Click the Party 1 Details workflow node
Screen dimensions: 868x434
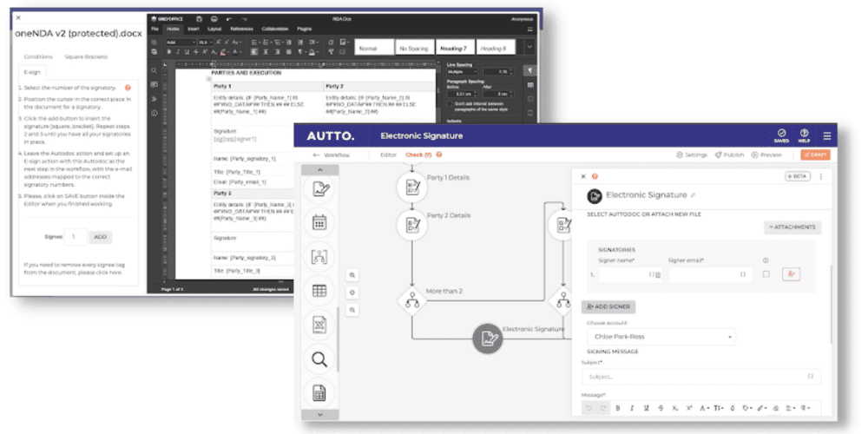(411, 186)
